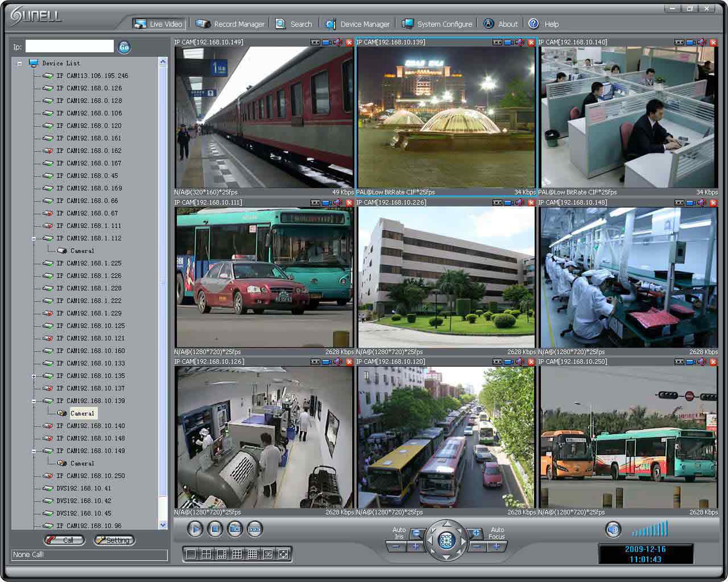Select the single-view layout icon

tap(191, 554)
